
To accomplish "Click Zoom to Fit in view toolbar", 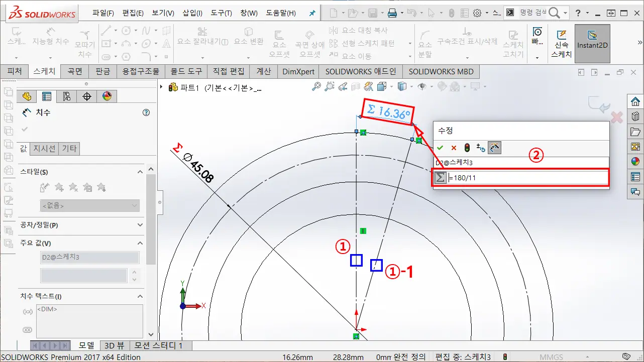I will point(316,87).
